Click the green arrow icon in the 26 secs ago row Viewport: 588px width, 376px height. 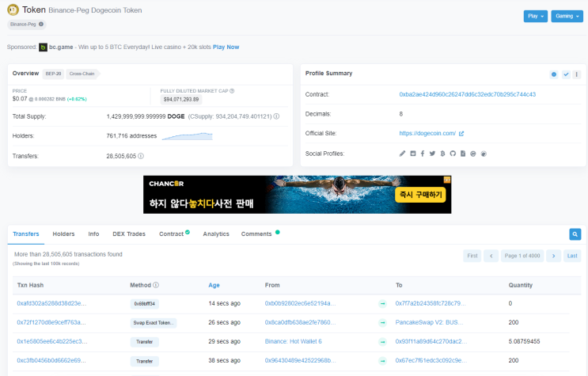click(382, 323)
